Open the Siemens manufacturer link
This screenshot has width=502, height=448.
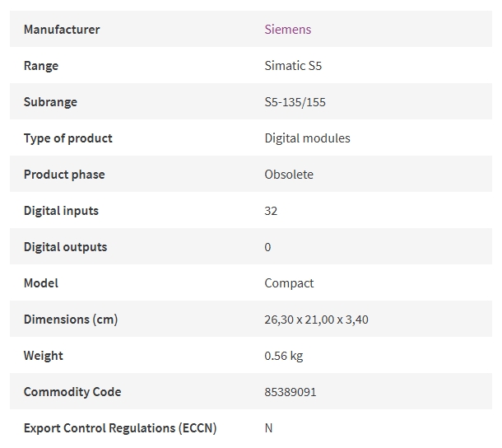(x=287, y=29)
